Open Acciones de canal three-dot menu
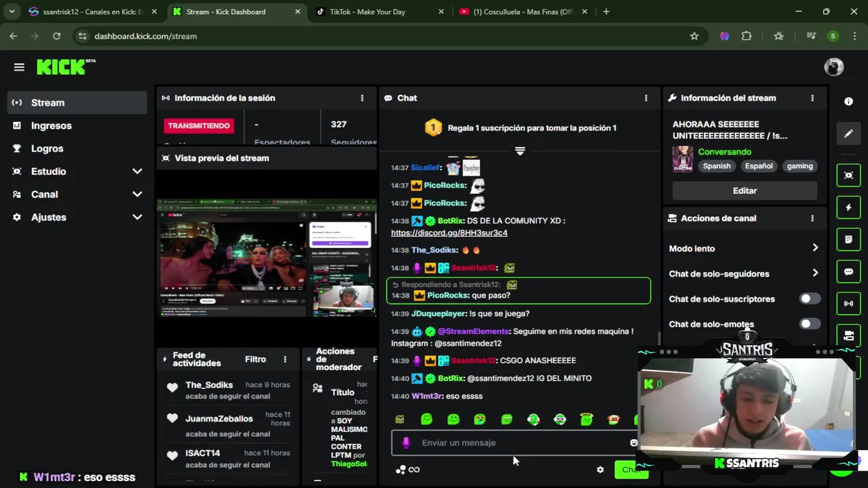The width and height of the screenshot is (868, 488). point(812,218)
